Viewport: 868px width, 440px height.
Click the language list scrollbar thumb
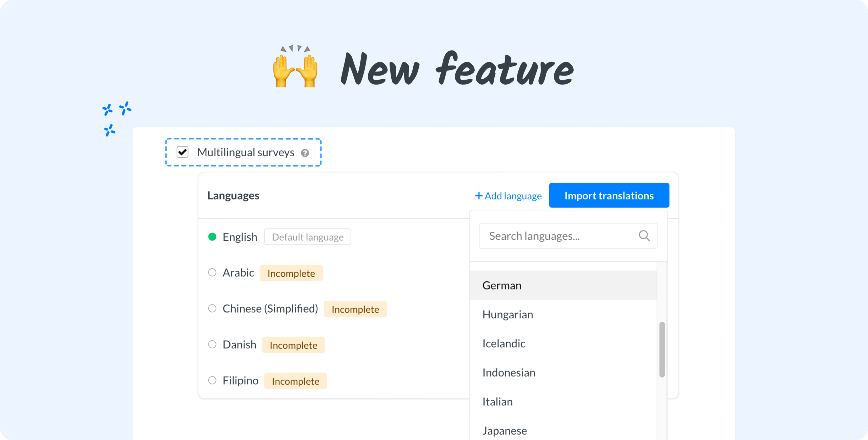662,349
